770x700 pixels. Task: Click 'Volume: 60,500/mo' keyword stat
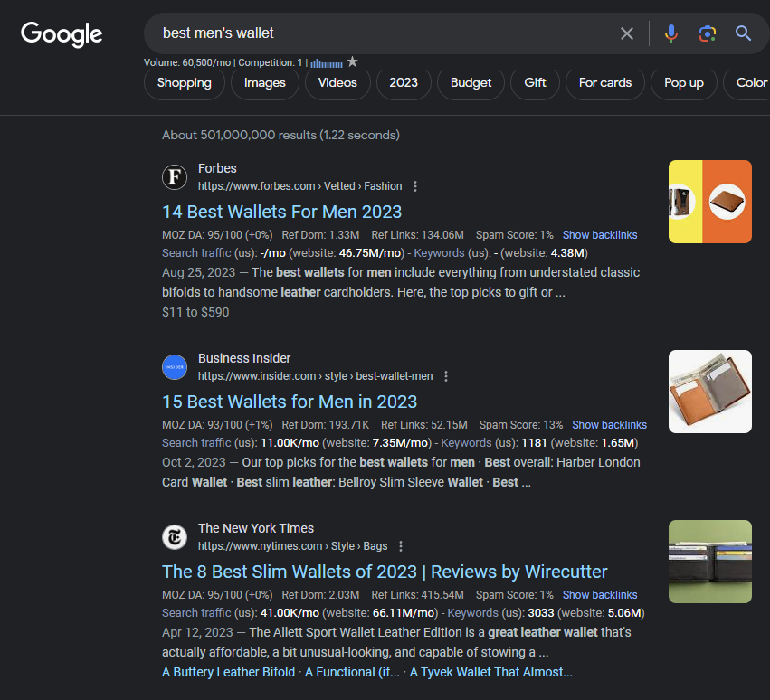click(x=187, y=62)
